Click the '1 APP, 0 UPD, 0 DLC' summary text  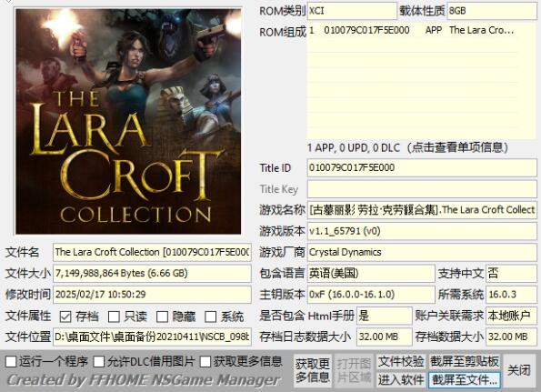(354, 148)
